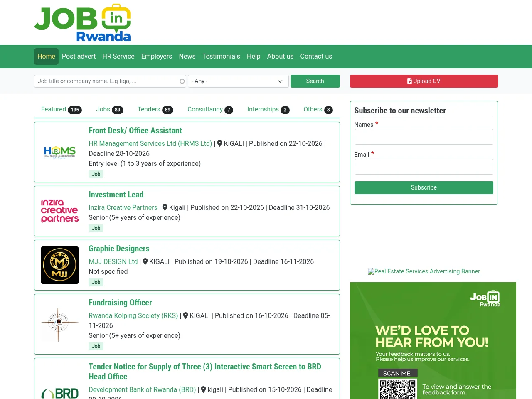This screenshot has width=532, height=399.
Task: Open the MJJ Design logo
Action: pyautogui.click(x=60, y=265)
